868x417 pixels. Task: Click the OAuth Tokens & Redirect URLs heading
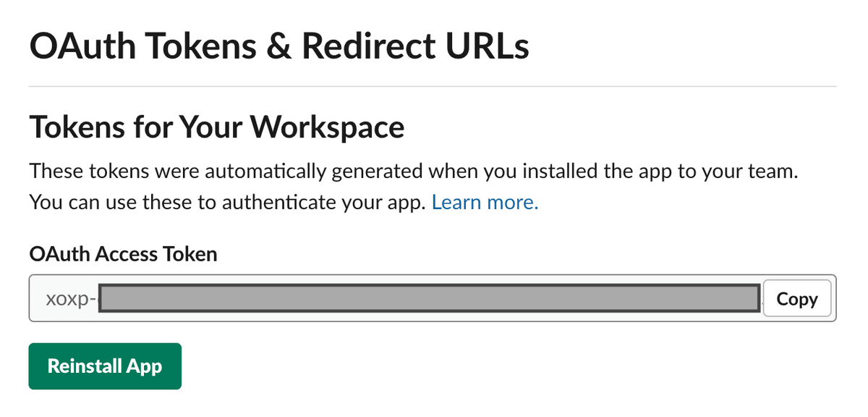pos(278,45)
